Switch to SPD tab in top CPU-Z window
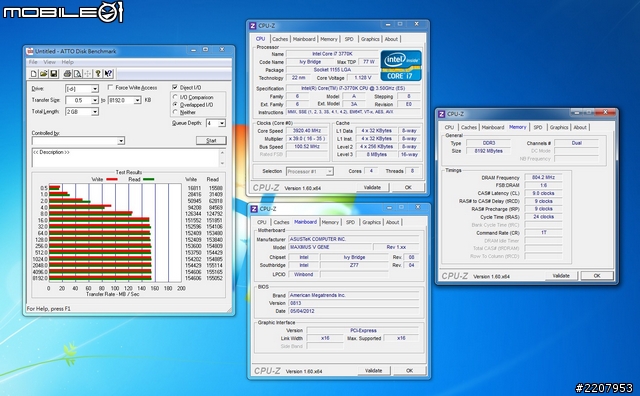640x396 pixels. coord(349,39)
